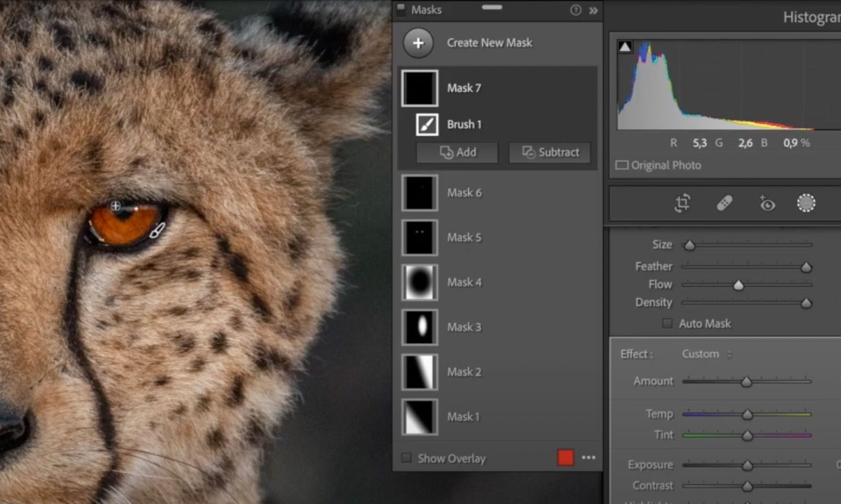Screen dimensions: 841x504
Task: Enable the Auto Mask checkbox
Action: 668,323
